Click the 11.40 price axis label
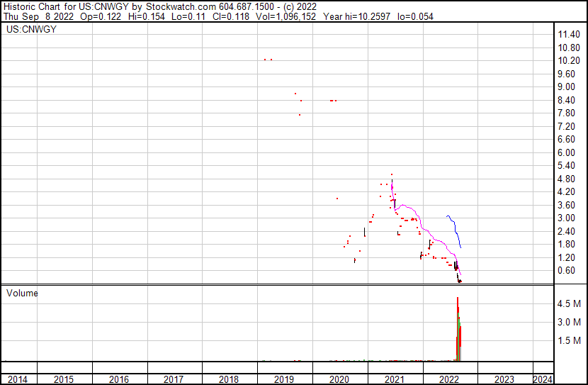This screenshot has height=385, width=588. tap(569, 35)
